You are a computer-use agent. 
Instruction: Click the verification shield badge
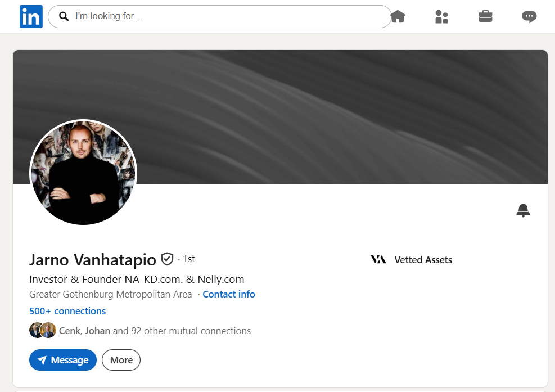pos(167,259)
